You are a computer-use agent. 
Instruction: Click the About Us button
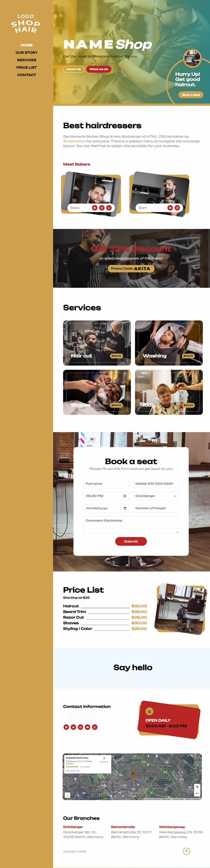pos(73,69)
